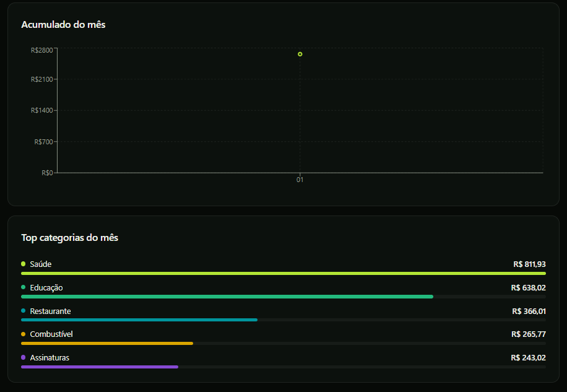567x392 pixels.
Task: Click the R$ 811,93 amount
Action: tap(529, 264)
